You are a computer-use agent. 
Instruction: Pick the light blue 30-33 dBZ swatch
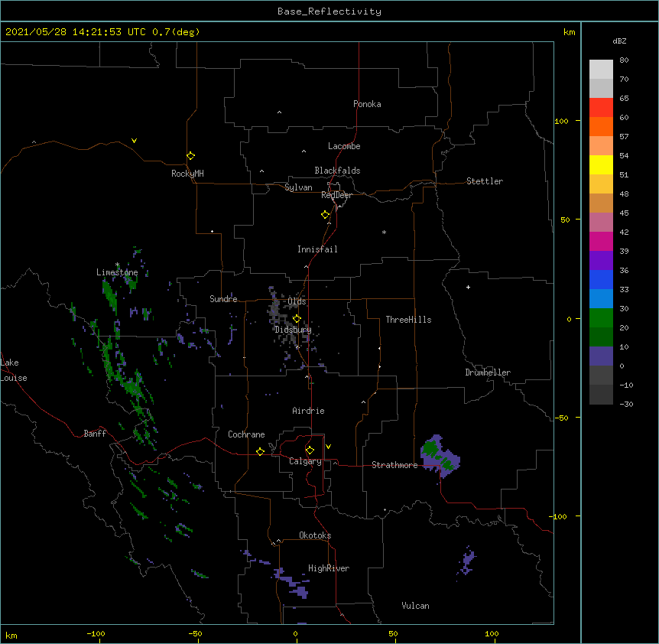[601, 299]
